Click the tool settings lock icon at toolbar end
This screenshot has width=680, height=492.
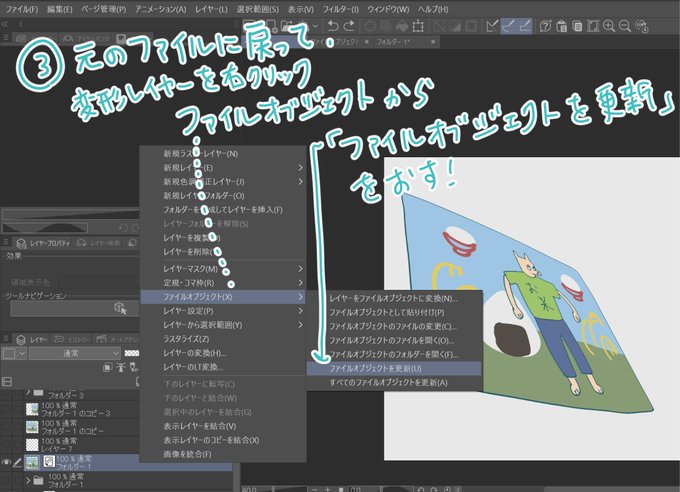[642, 26]
